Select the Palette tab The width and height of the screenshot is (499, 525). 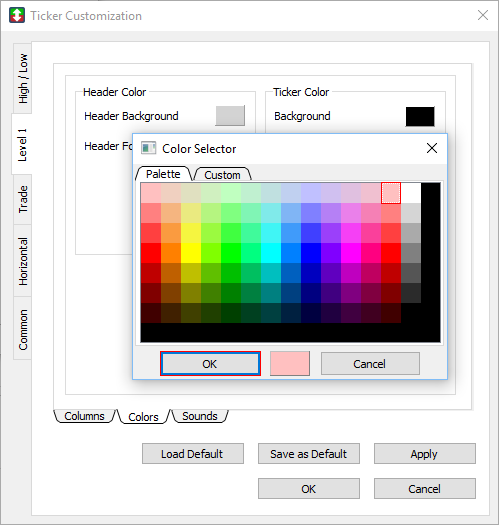point(163,174)
